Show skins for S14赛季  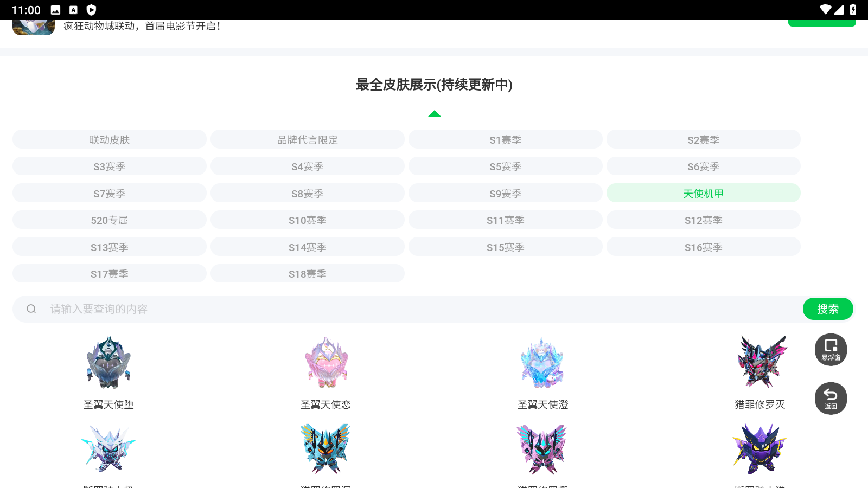307,247
